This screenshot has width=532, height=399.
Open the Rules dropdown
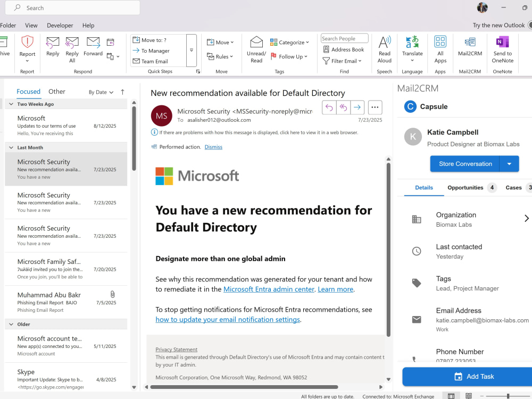220,57
